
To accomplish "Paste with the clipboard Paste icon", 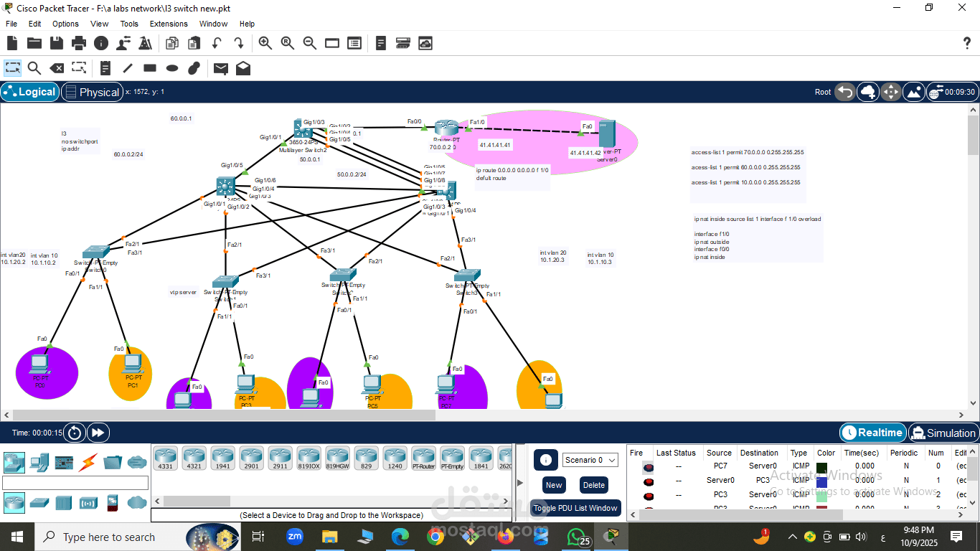I will tap(194, 43).
